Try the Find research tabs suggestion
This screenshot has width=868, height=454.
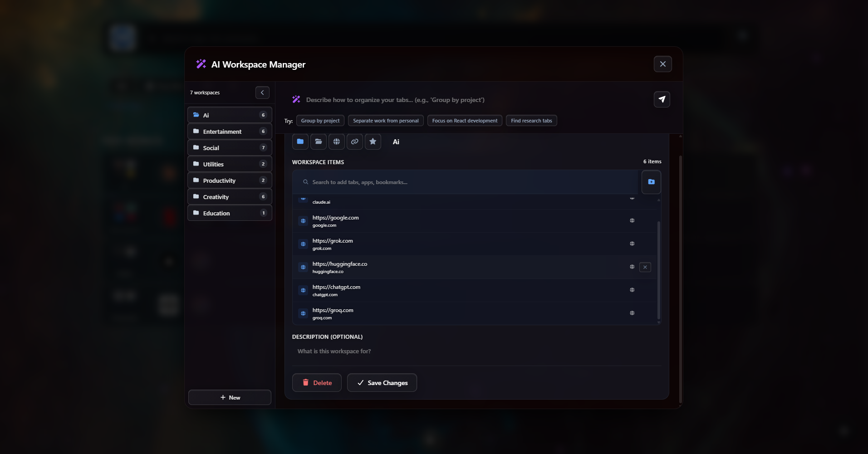point(531,121)
